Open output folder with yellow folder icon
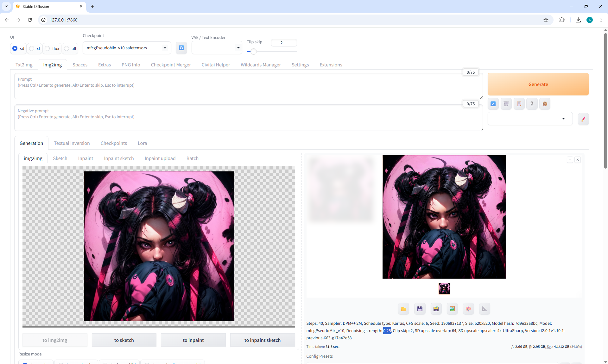The image size is (608, 364). pyautogui.click(x=403, y=309)
